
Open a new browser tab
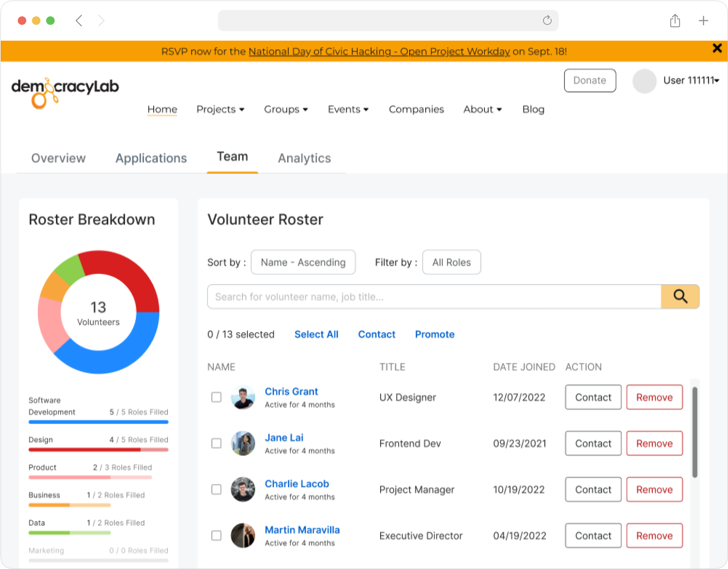point(703,21)
